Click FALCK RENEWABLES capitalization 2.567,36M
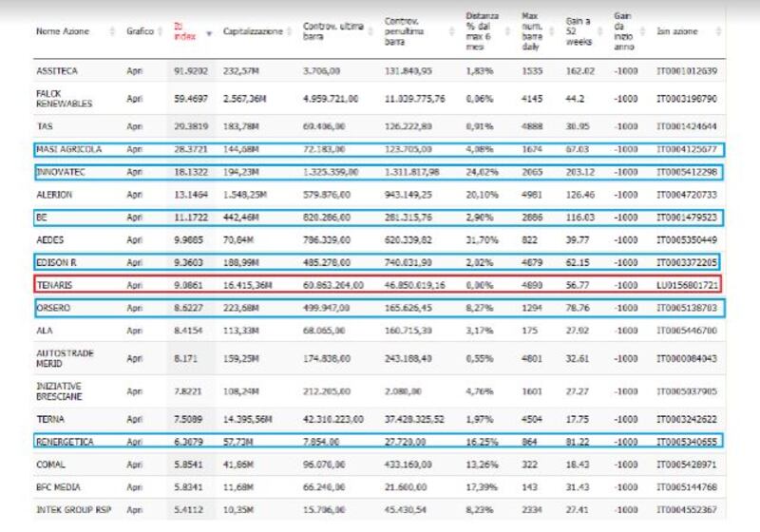The image size is (760, 532). 244,99
